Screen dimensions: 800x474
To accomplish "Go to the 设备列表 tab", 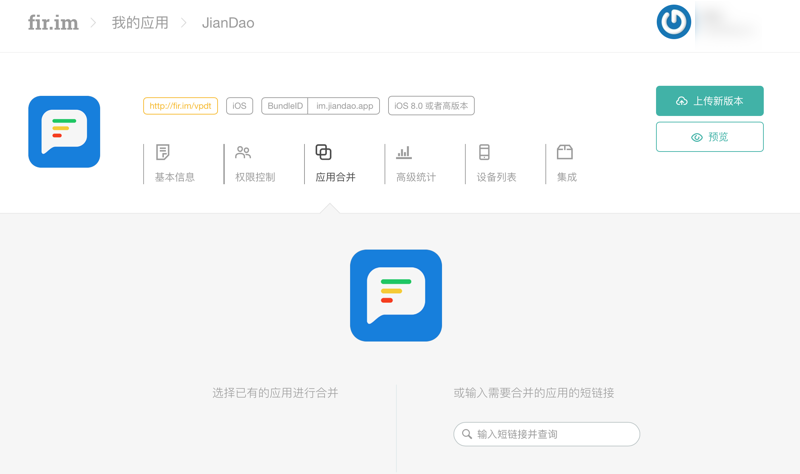I will point(496,177).
